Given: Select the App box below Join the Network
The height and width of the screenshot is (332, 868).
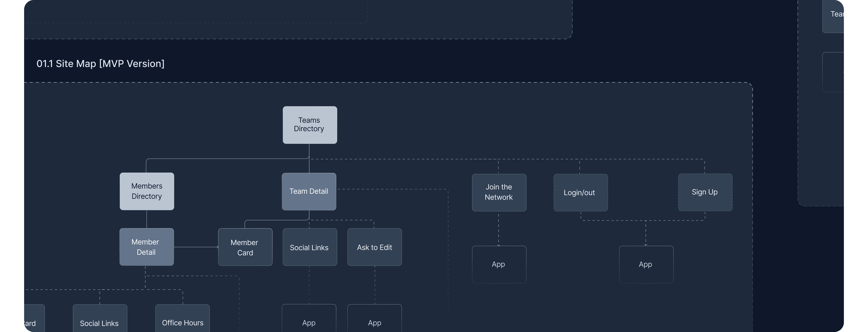Looking at the screenshot, I should pyautogui.click(x=499, y=264).
